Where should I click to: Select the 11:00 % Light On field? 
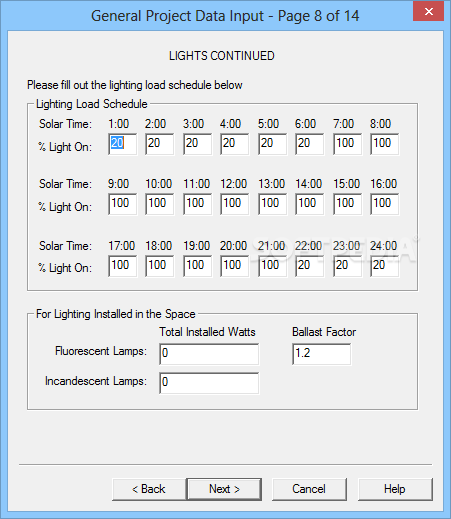tap(197, 204)
